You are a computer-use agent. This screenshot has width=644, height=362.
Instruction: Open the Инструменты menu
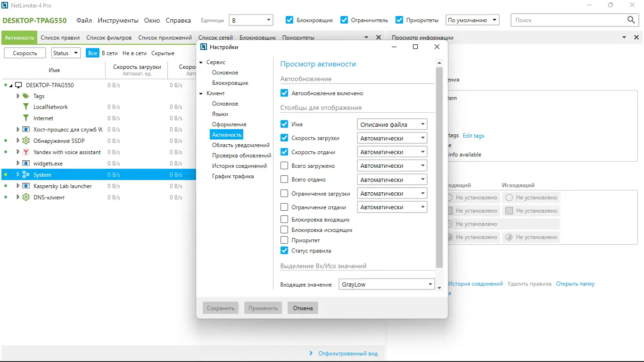coord(118,20)
